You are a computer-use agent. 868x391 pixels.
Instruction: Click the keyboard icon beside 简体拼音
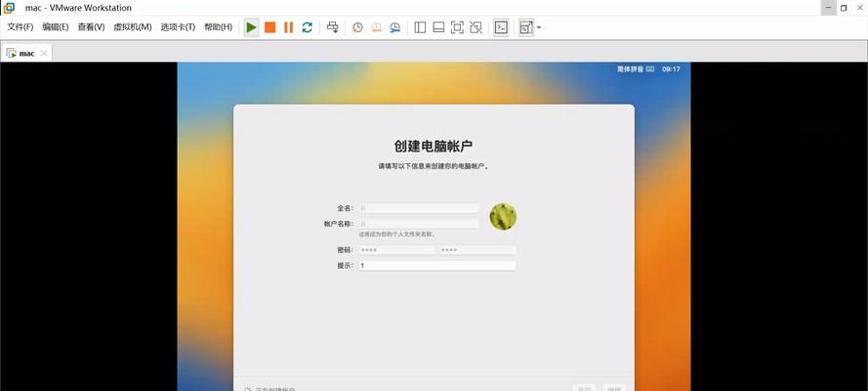[650, 69]
